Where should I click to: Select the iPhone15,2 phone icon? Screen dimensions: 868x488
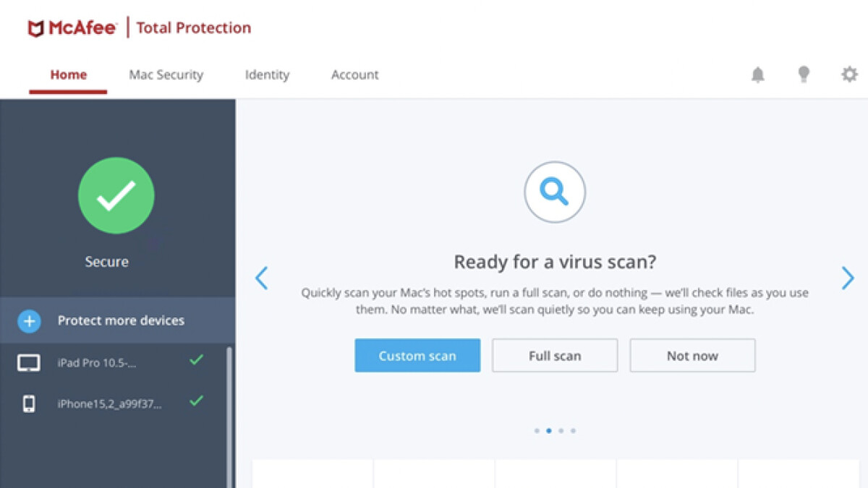[29, 403]
